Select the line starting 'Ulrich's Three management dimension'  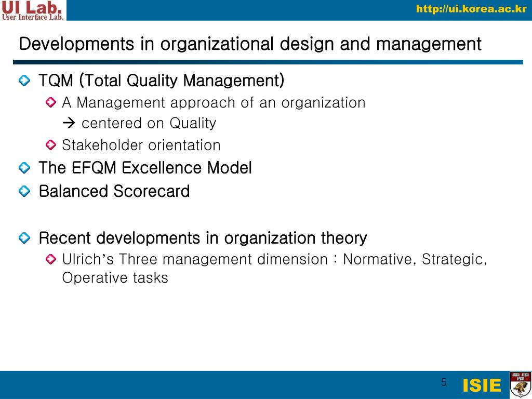(x=275, y=260)
